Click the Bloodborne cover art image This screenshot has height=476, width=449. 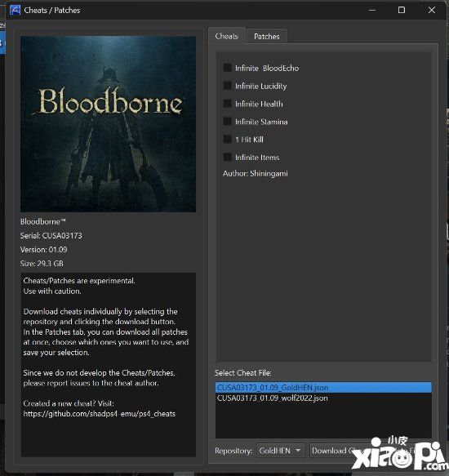tap(108, 124)
